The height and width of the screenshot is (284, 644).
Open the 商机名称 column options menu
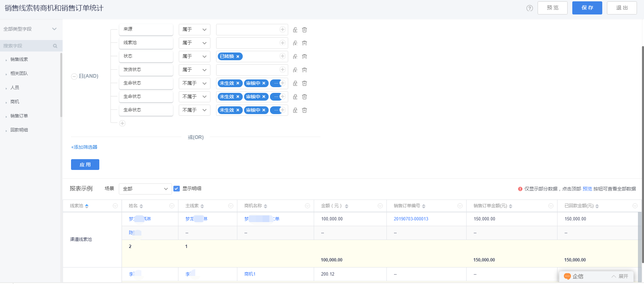point(307,206)
